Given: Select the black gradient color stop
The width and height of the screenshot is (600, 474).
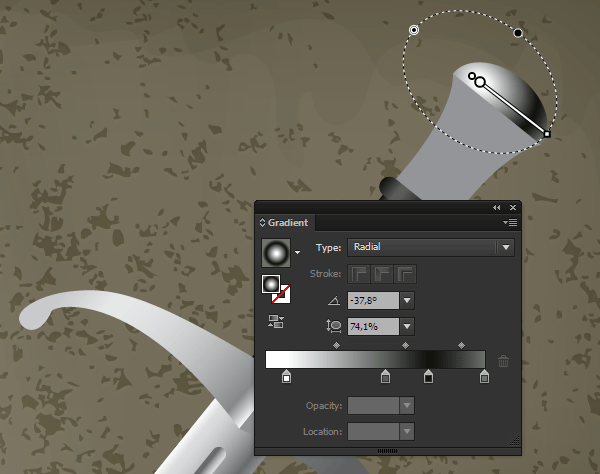Looking at the screenshot, I should [429, 376].
